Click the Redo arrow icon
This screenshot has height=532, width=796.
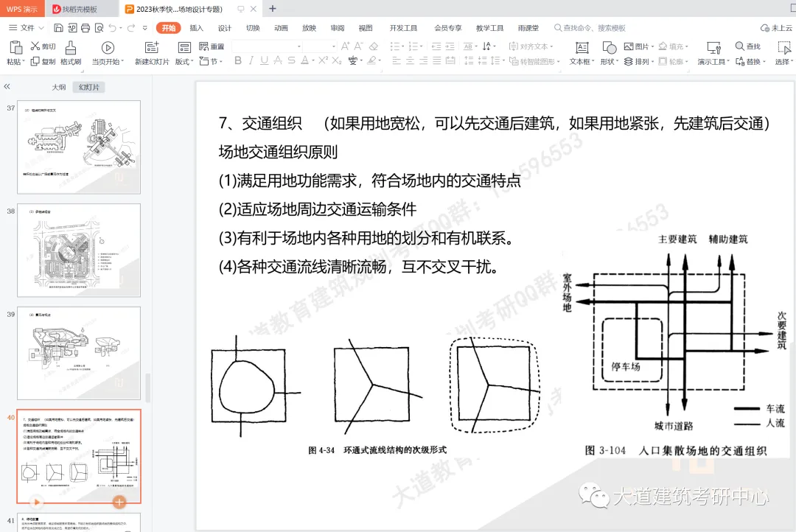(131, 28)
